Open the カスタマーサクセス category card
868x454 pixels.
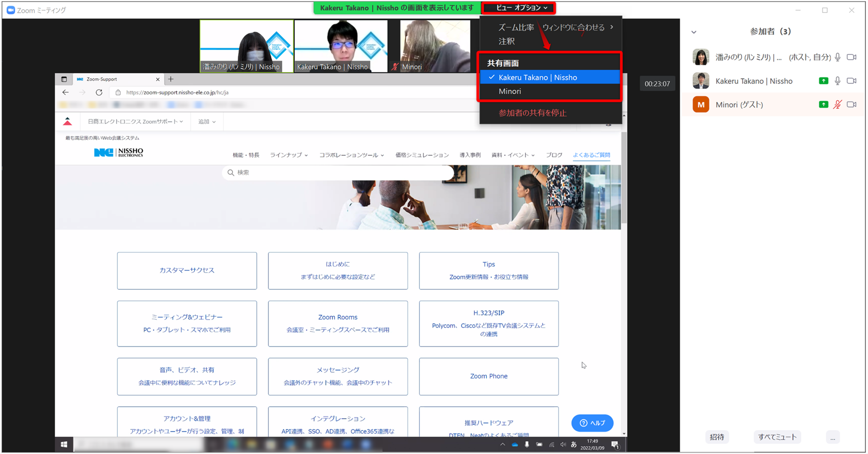187,271
